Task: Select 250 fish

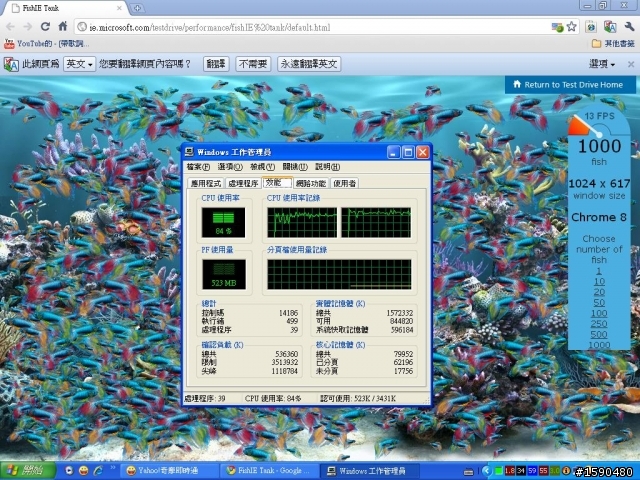Action: (599, 324)
